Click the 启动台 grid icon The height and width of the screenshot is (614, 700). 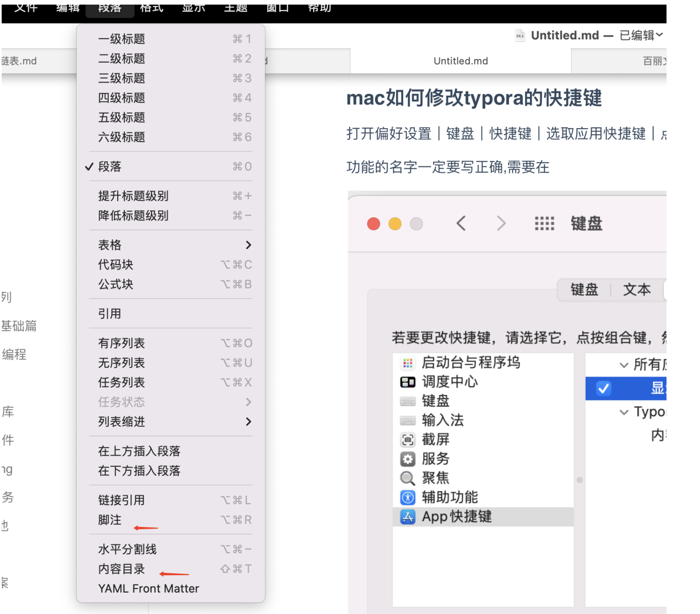[408, 363]
